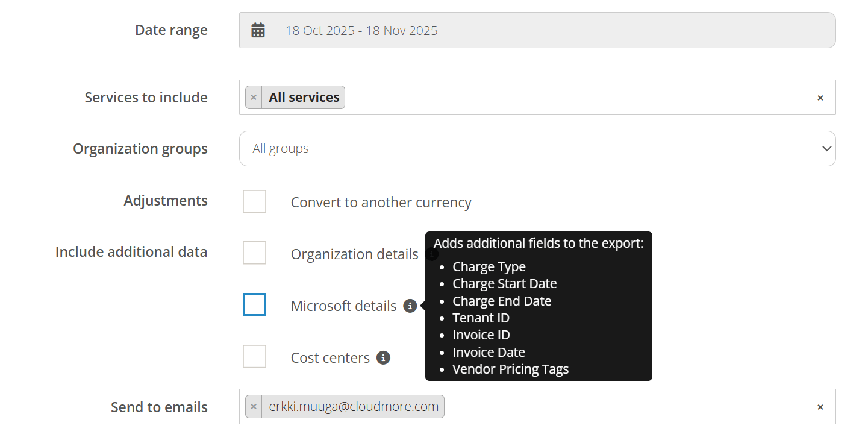
Task: Click the info icon next to Cost centers
Action: click(384, 357)
